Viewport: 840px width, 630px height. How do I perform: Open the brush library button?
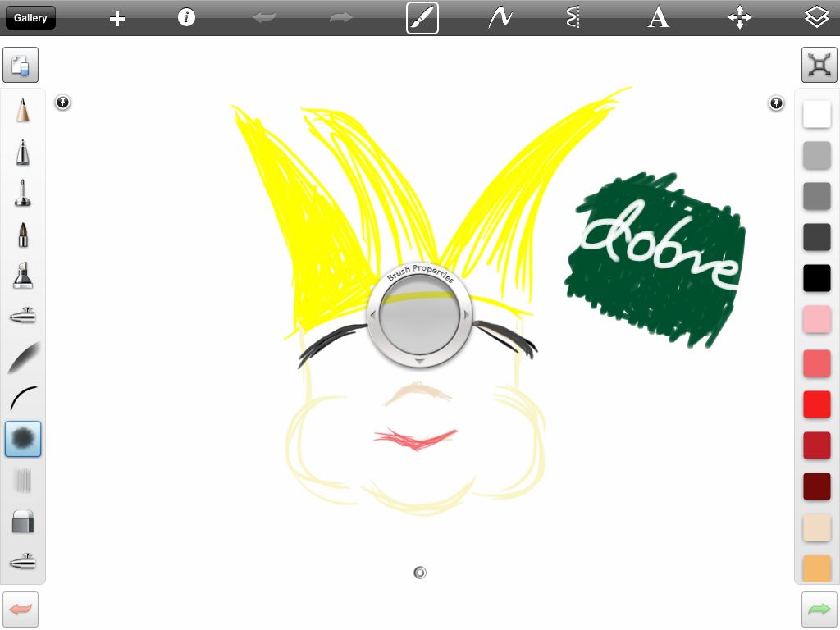click(21, 65)
